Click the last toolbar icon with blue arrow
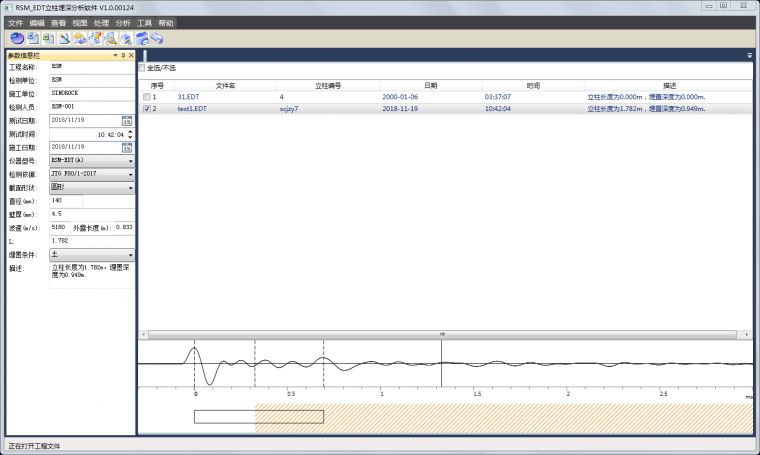This screenshot has width=760, height=455. (x=158, y=39)
